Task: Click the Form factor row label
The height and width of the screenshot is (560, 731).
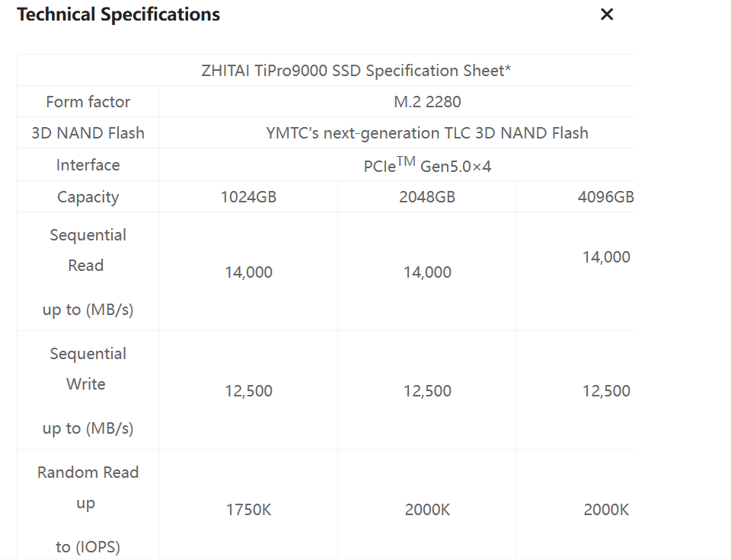Action: pyautogui.click(x=88, y=102)
